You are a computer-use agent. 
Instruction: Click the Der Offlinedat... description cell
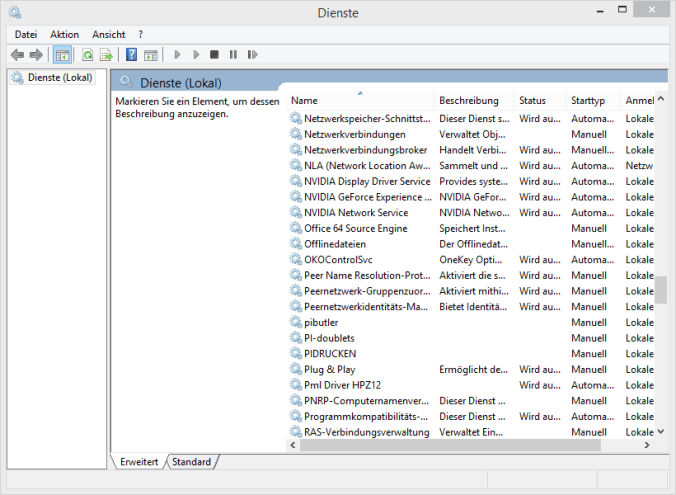click(473, 244)
